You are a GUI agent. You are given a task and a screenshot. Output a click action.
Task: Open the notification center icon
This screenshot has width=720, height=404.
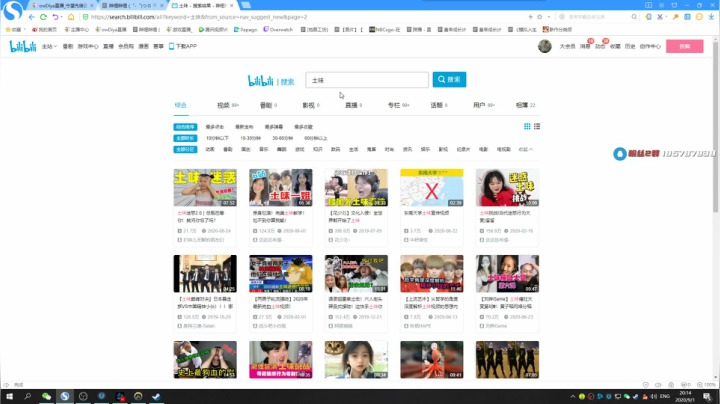click(707, 397)
